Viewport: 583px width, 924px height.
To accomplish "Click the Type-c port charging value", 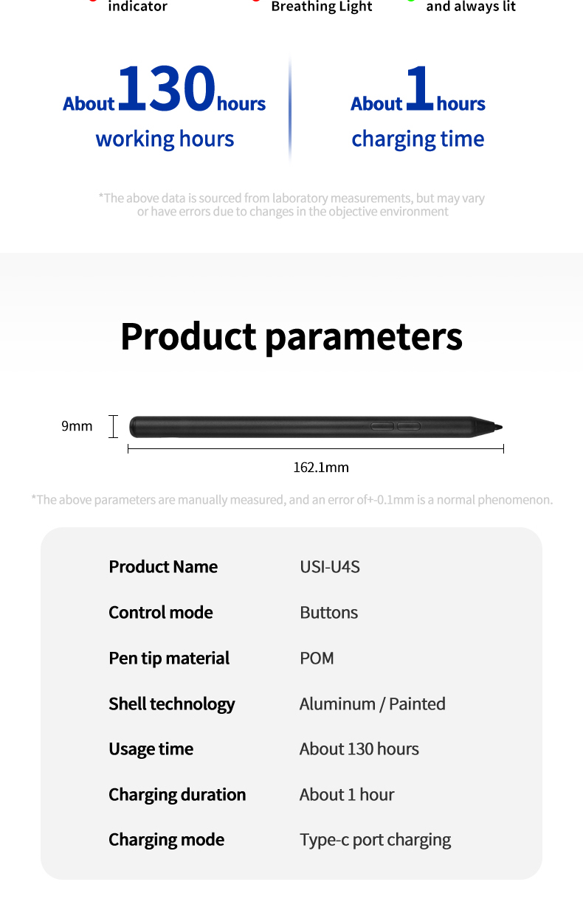I will click(x=376, y=841).
